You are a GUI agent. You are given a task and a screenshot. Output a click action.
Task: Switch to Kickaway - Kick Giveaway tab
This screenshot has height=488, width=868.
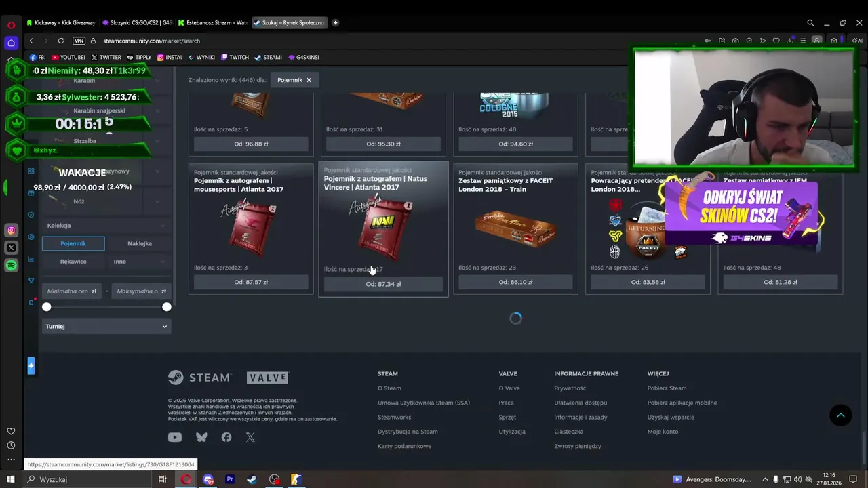[x=61, y=22]
